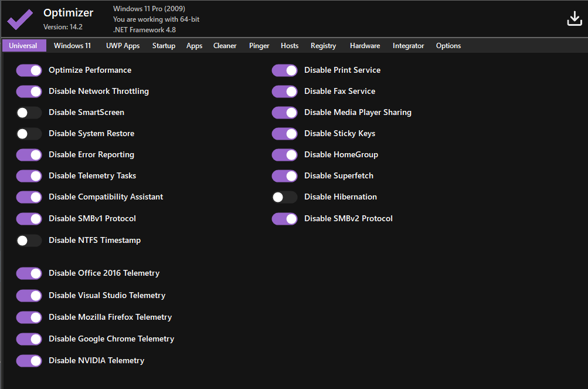This screenshot has height=389, width=588.
Task: Enable Disable SmartScreen switch
Action: (29, 113)
